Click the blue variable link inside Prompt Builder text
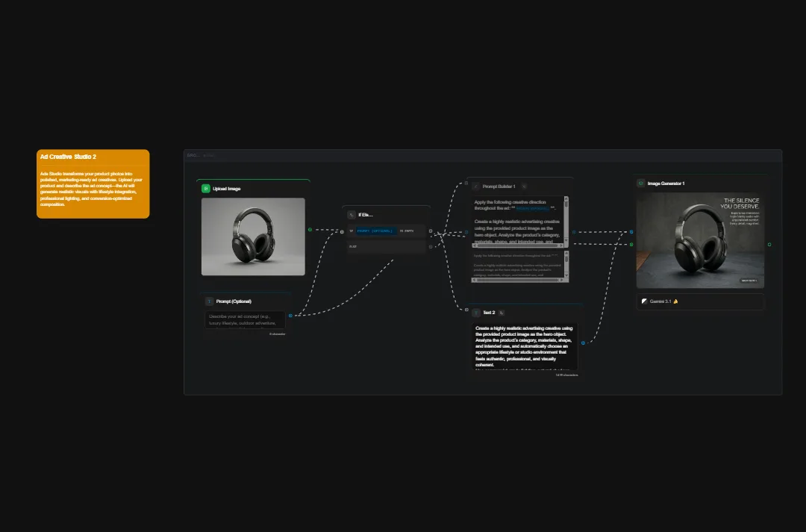The width and height of the screenshot is (806, 532). pos(532,208)
